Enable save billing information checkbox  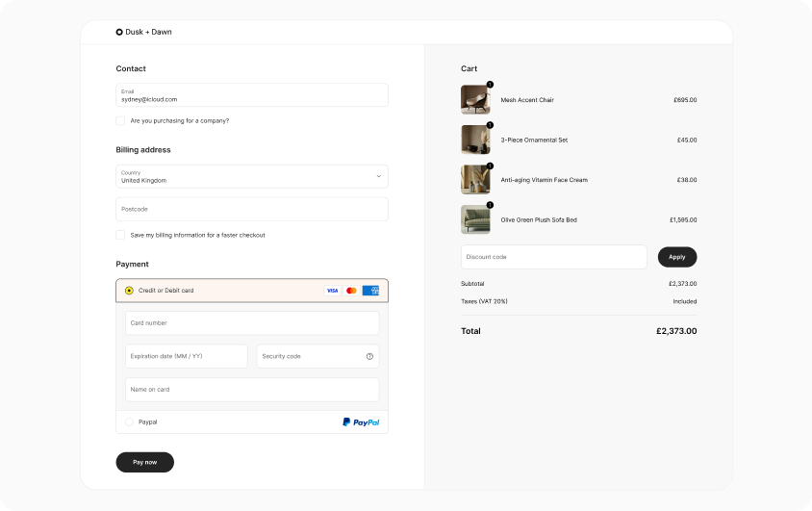pyautogui.click(x=120, y=235)
